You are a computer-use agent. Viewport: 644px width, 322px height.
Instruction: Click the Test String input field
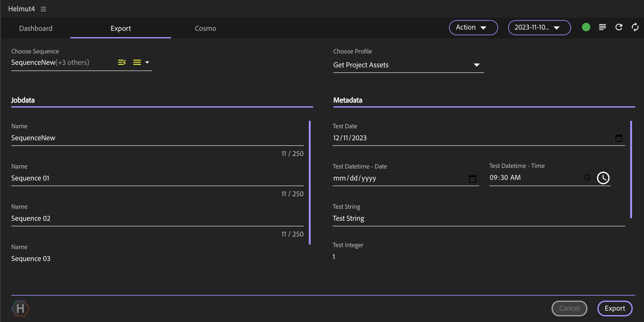point(478,219)
